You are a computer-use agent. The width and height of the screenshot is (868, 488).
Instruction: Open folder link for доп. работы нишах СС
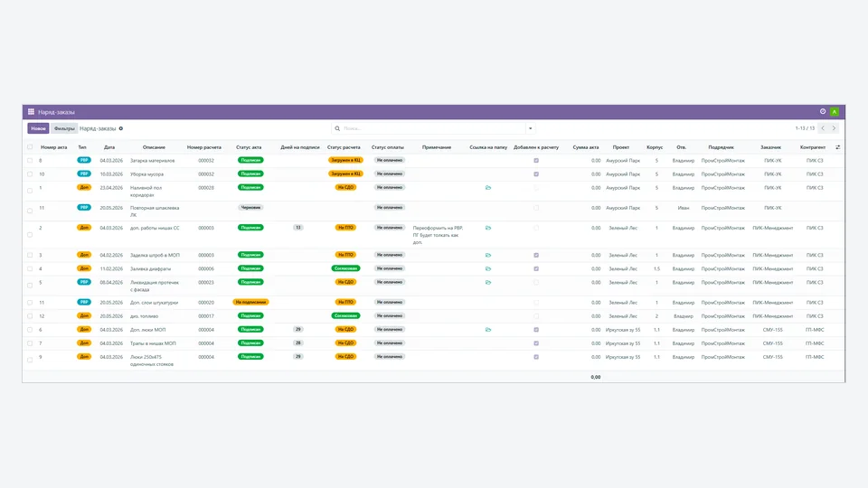pos(488,228)
